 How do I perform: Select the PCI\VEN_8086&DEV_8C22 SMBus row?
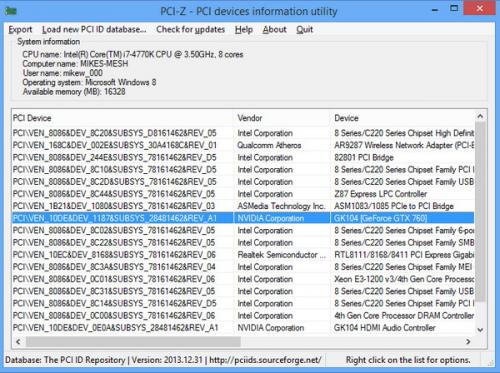pyautogui.click(x=243, y=243)
